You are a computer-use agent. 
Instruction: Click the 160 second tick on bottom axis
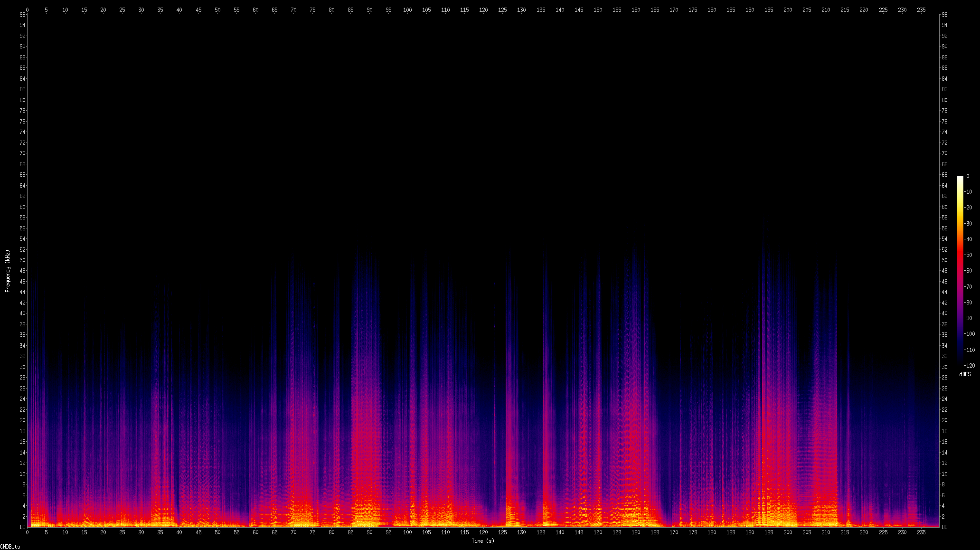point(636,532)
